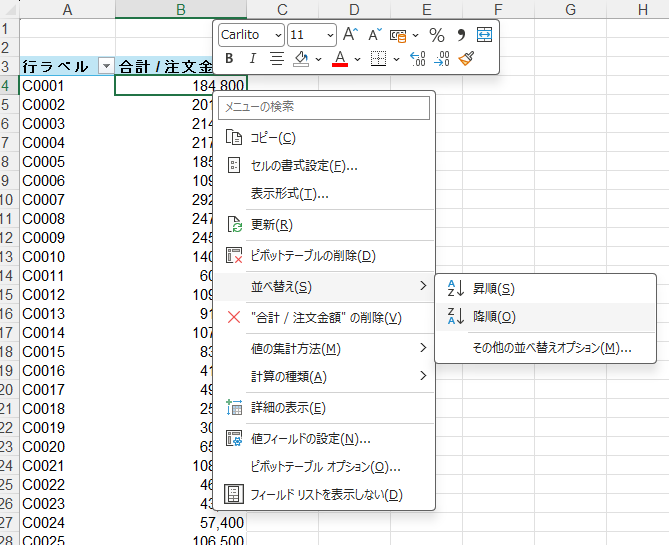Click cell containing C0024

(67, 522)
